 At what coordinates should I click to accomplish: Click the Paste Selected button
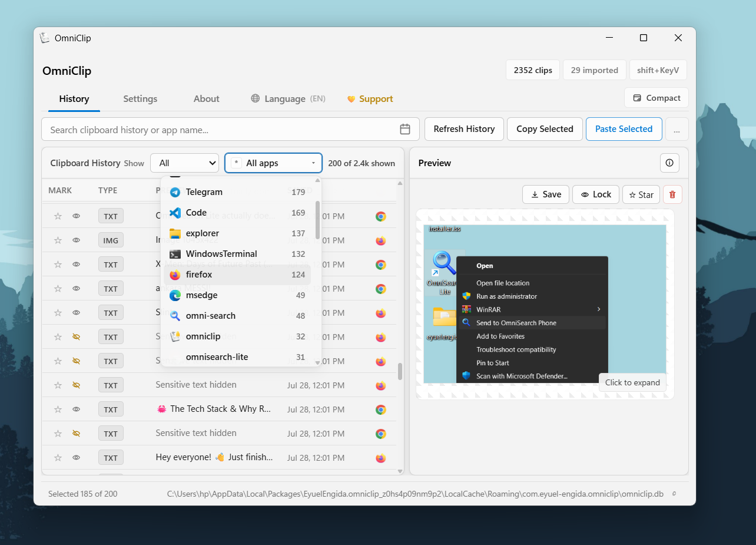624,129
